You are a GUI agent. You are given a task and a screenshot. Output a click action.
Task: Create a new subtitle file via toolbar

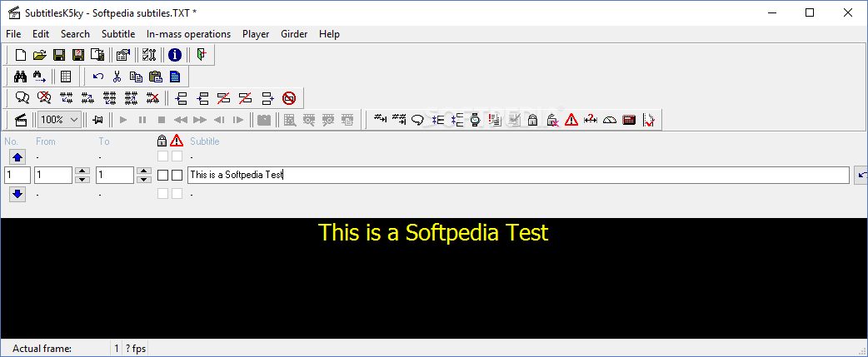21,55
